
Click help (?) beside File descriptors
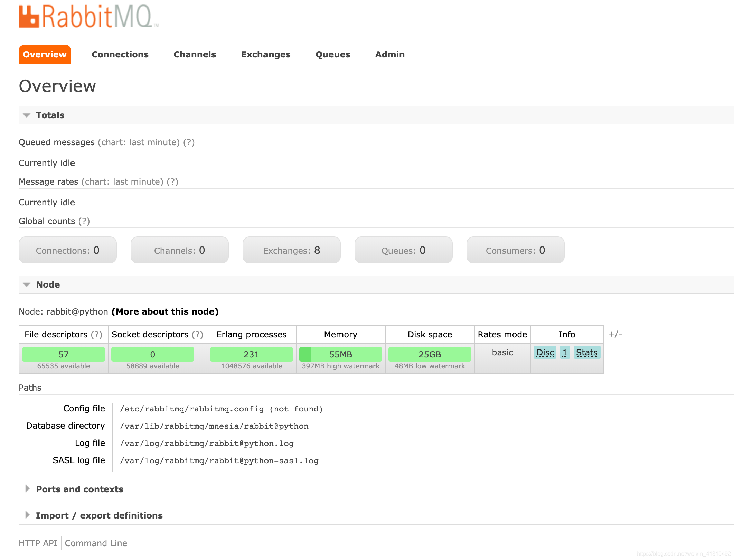tap(96, 335)
